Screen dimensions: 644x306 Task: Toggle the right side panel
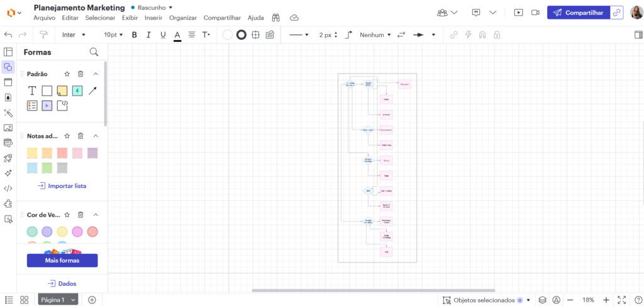638,35
